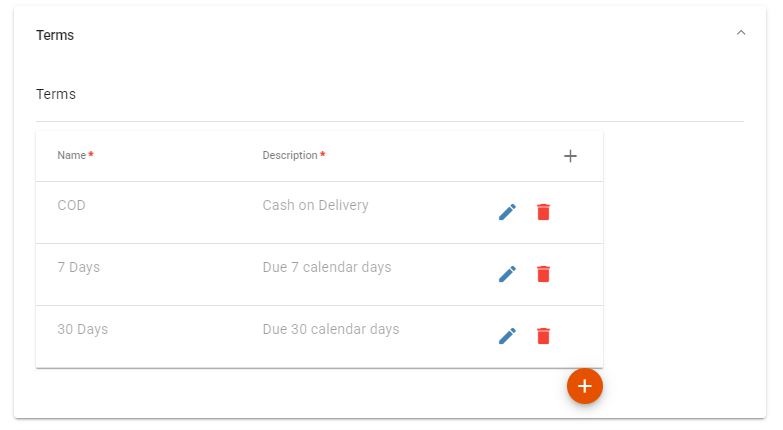Select the COD name field

[x=71, y=205]
